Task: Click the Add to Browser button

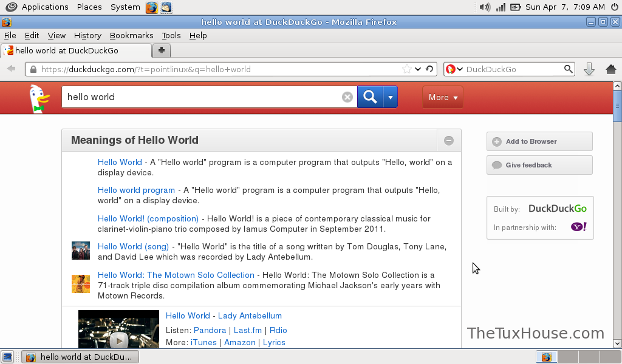Action: 539,141
